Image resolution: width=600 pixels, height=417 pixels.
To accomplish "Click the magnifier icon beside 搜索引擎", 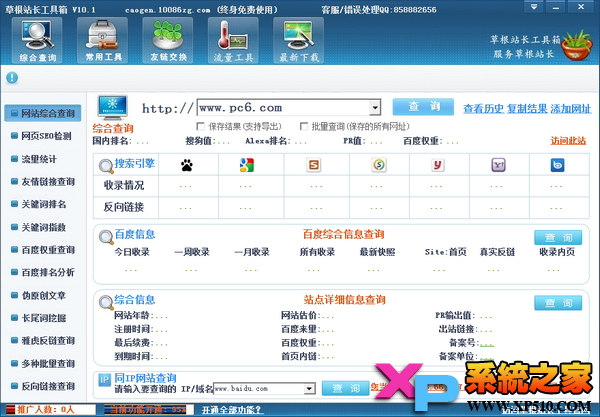I will (x=106, y=166).
